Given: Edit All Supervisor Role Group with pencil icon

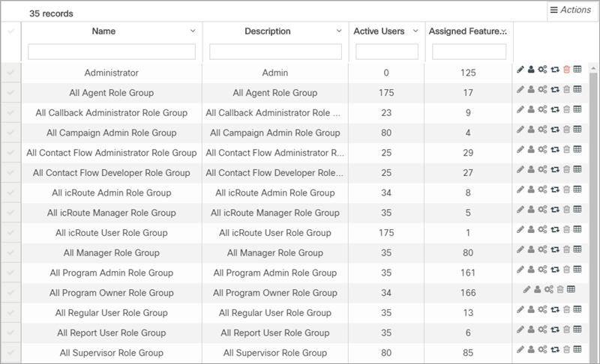Looking at the screenshot, I should [520, 350].
